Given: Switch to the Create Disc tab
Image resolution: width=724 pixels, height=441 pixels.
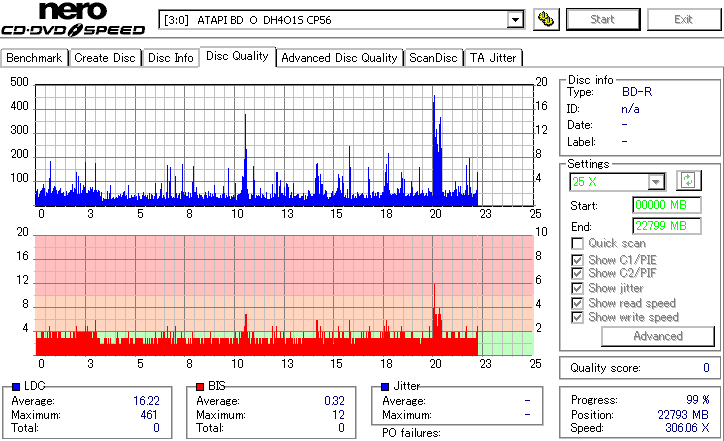Looking at the screenshot, I should tap(105, 58).
